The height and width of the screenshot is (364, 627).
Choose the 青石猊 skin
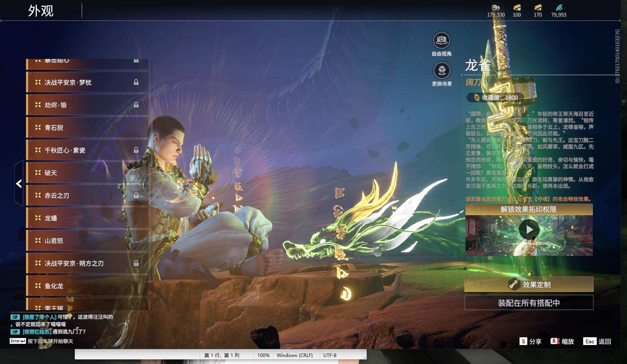(x=87, y=127)
